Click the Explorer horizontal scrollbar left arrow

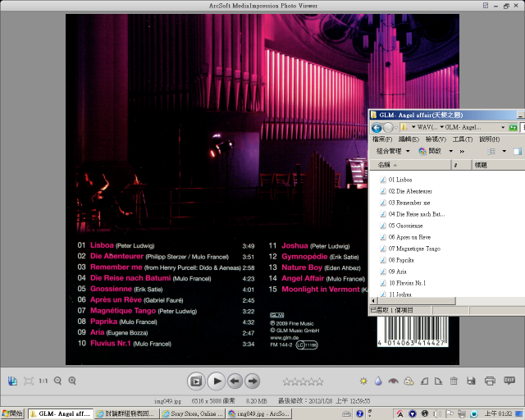click(373, 301)
